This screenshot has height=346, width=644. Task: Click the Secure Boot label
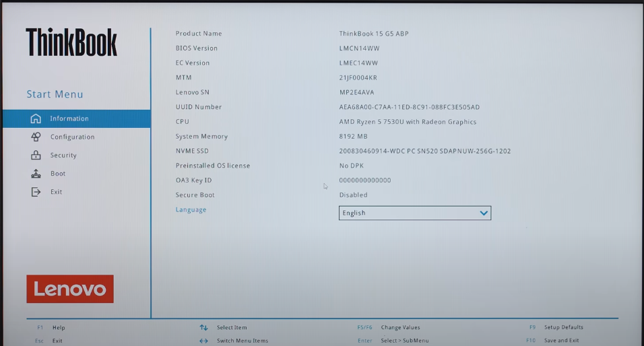195,195
